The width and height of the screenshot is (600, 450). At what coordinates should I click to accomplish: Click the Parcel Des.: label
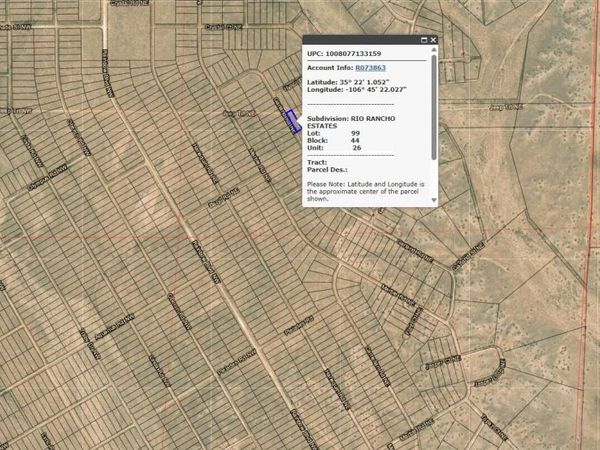tap(327, 170)
